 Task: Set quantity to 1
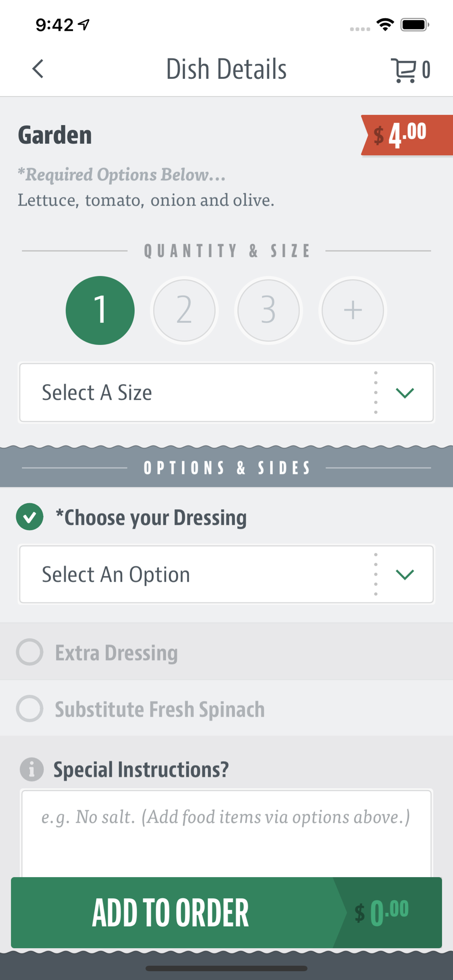coord(100,310)
